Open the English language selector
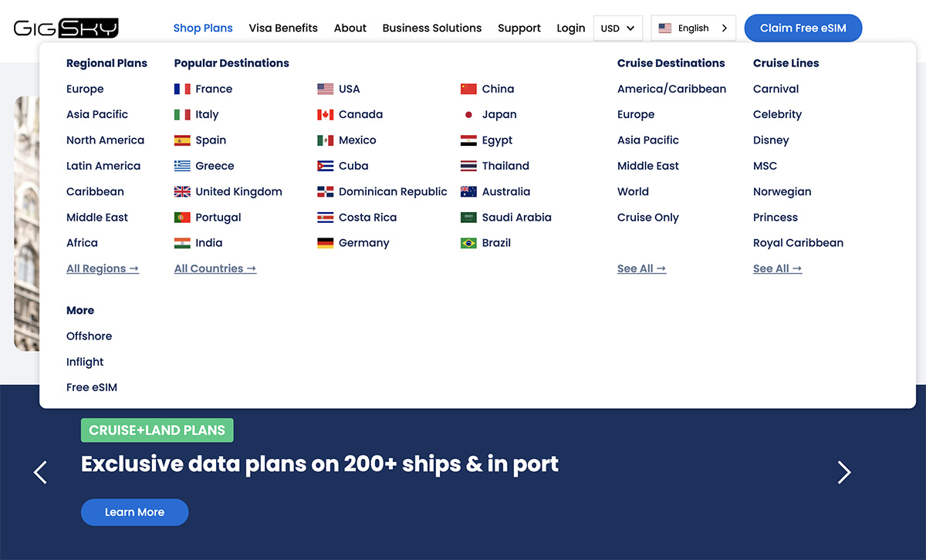The width and height of the screenshot is (926, 560). tap(694, 29)
